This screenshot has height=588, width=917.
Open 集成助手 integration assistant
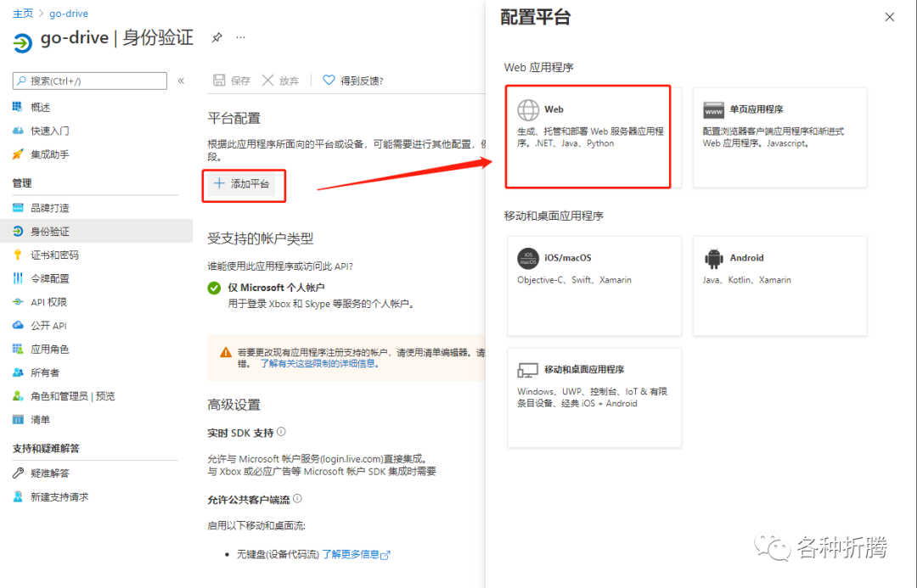50,154
